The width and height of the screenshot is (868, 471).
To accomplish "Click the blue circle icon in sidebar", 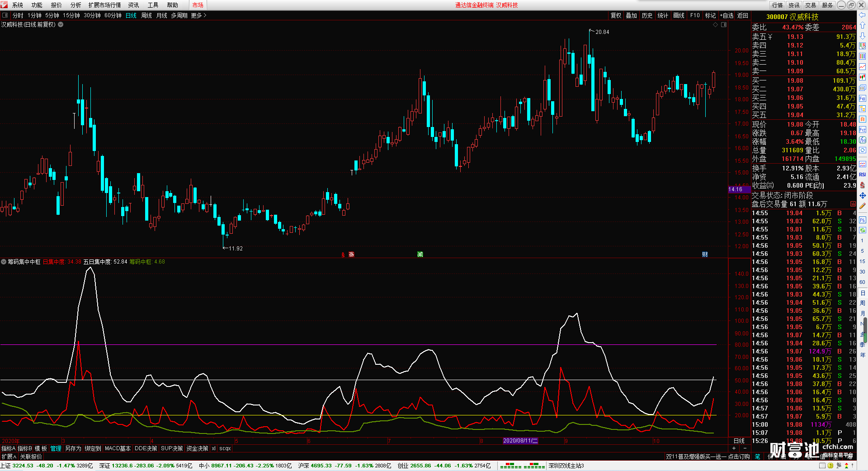I will (863, 151).
